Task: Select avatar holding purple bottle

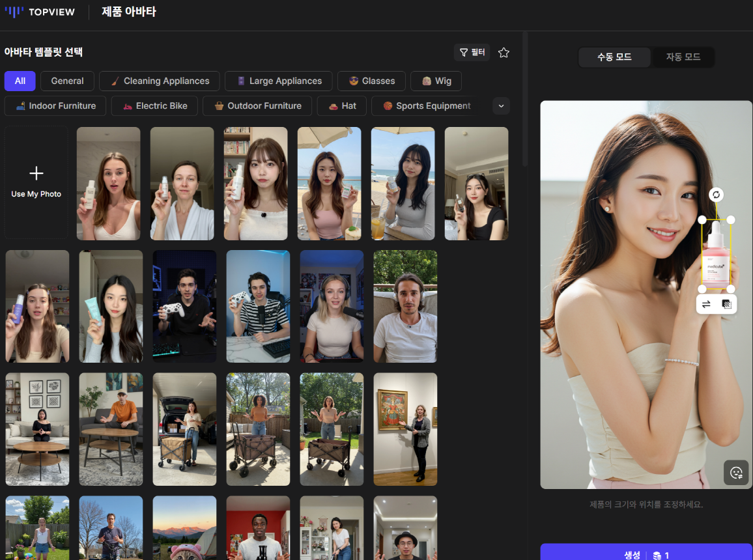Action: tap(38, 306)
